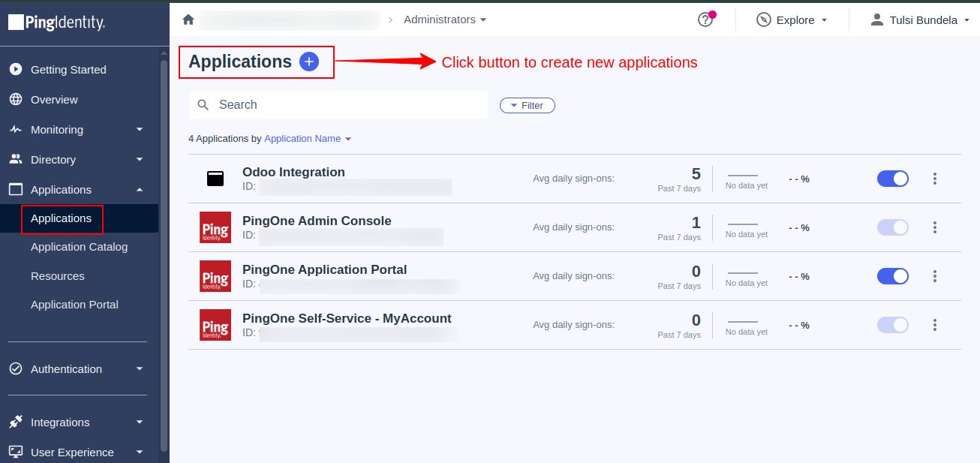The width and height of the screenshot is (980, 463).
Task: Click the Authentication checkmark icon
Action: (16, 368)
